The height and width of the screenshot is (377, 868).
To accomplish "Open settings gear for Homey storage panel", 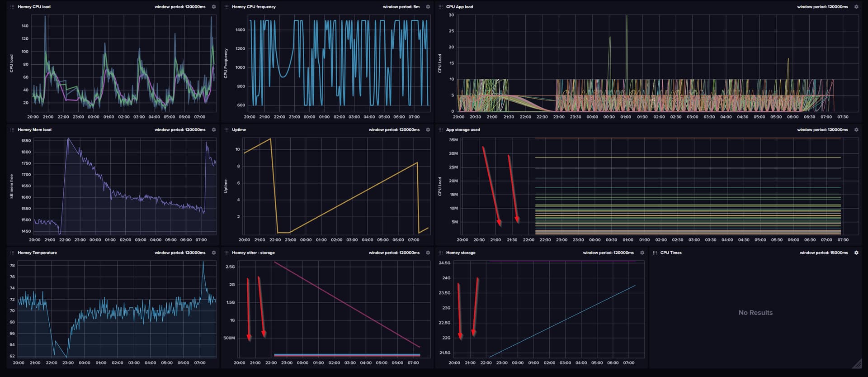I will 642,253.
